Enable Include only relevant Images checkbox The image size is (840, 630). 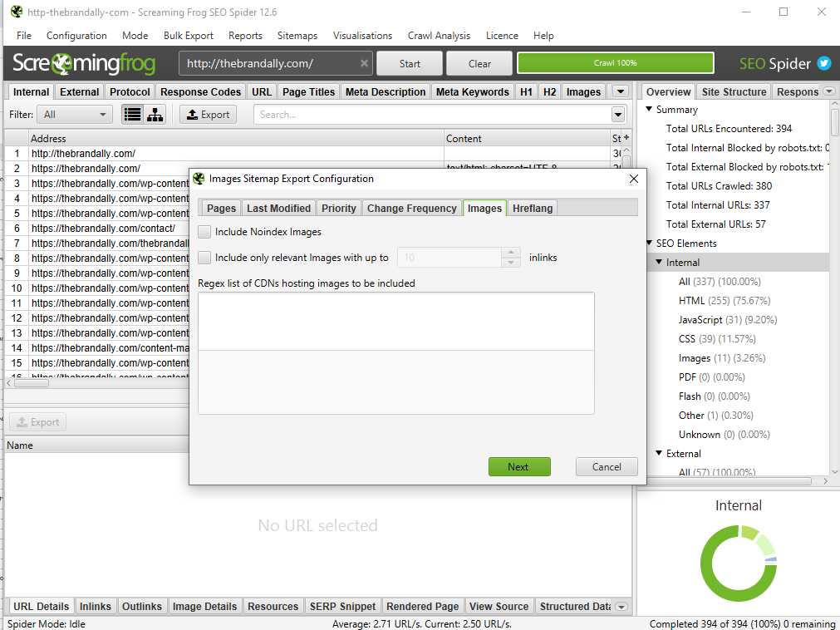(204, 258)
